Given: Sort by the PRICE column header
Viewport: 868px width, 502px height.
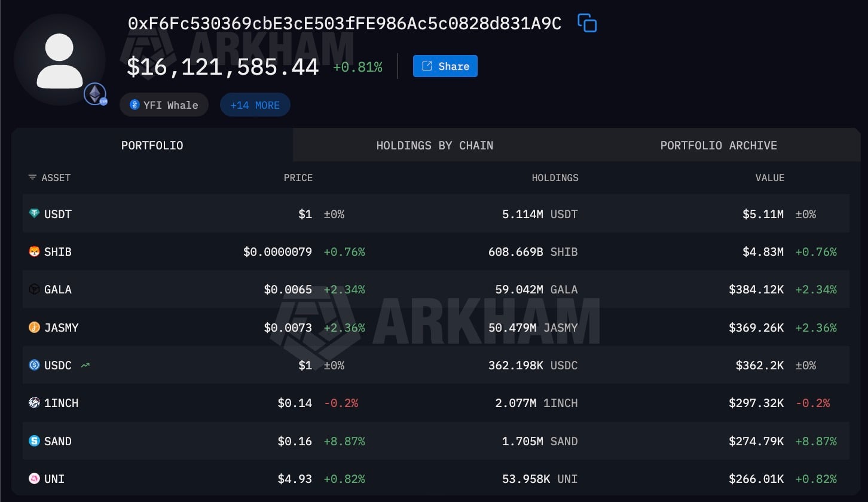Looking at the screenshot, I should click(x=298, y=177).
